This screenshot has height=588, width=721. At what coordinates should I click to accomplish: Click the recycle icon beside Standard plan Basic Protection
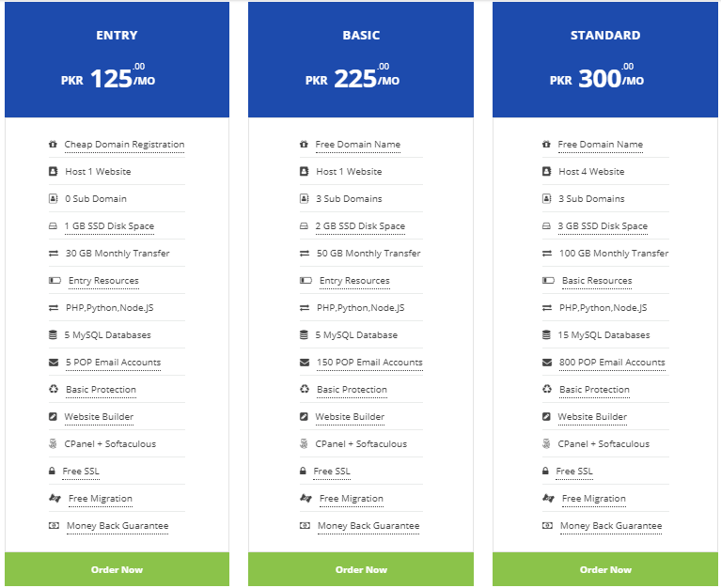tap(547, 389)
